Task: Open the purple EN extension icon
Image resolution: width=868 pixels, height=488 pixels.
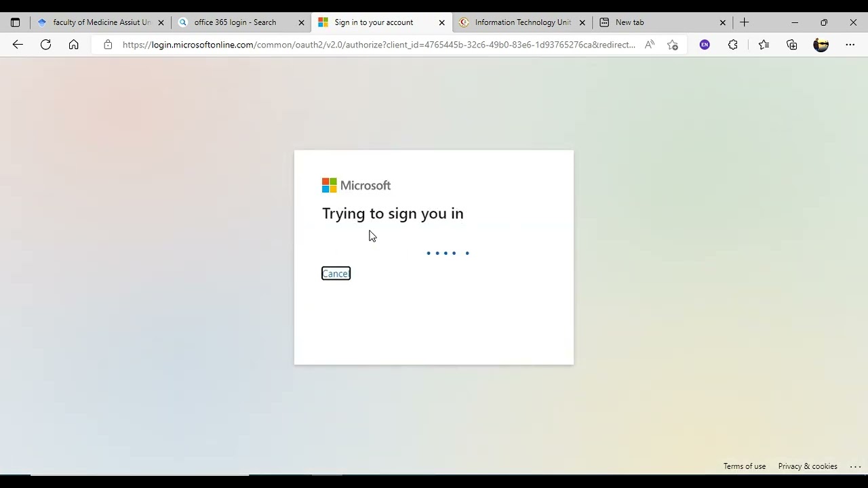Action: (x=705, y=45)
